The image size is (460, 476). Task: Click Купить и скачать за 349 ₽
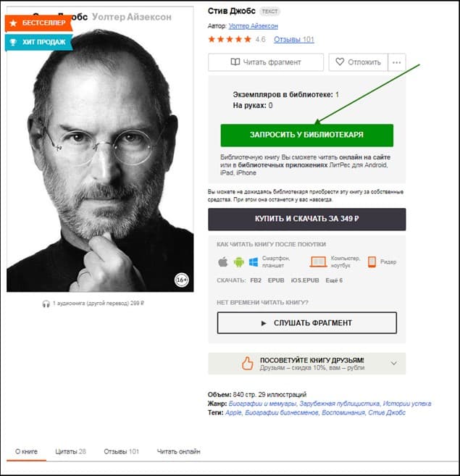[306, 219]
